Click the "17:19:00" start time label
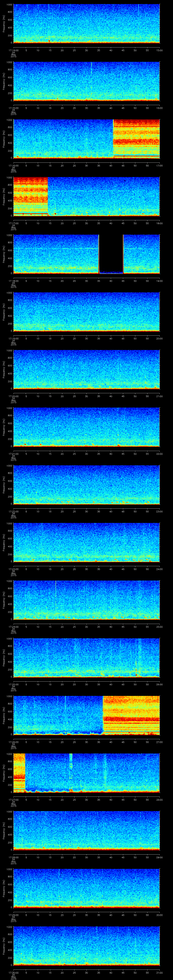 click(13, 339)
